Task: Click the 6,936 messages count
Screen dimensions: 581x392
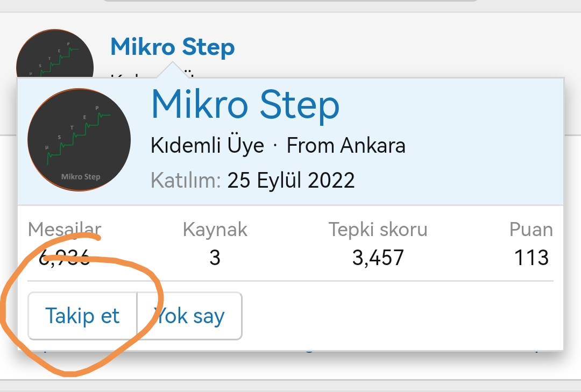Action: point(65,258)
